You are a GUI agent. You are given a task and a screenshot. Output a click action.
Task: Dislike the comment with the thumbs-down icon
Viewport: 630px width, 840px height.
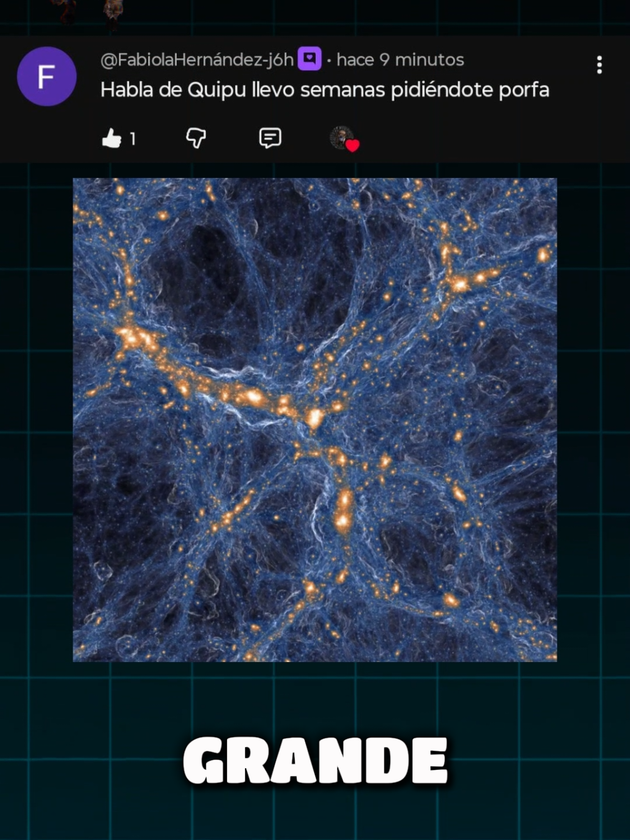click(196, 138)
